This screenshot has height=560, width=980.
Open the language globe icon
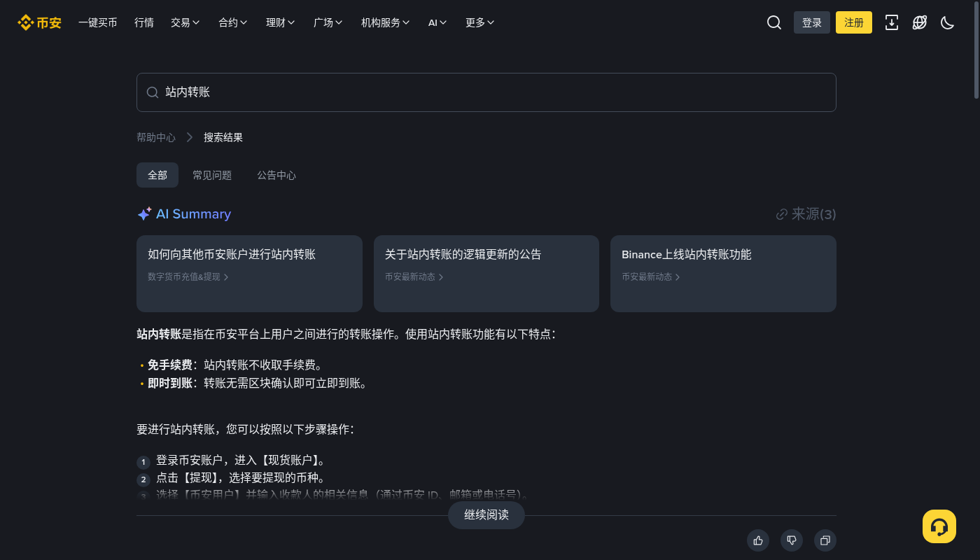tap(920, 22)
